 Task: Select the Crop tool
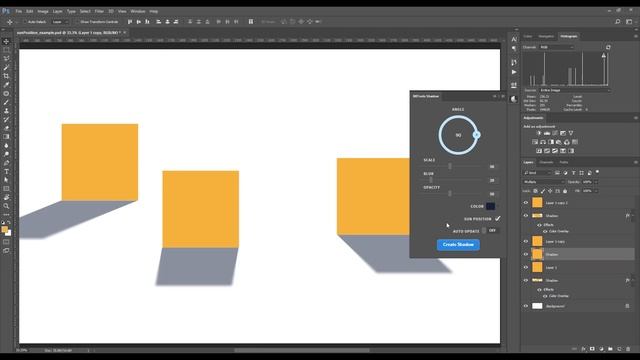click(x=6, y=76)
